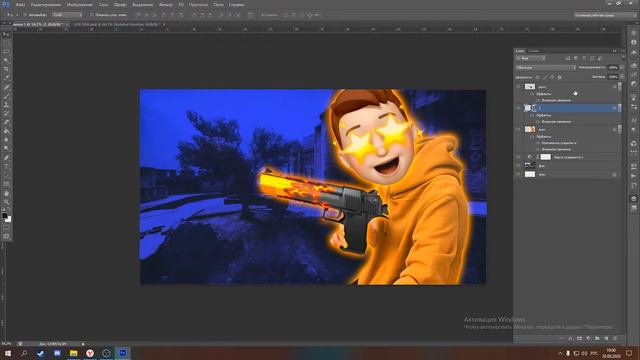Select the Horizontal Type tool
The height and width of the screenshot is (360, 640).
point(6,167)
